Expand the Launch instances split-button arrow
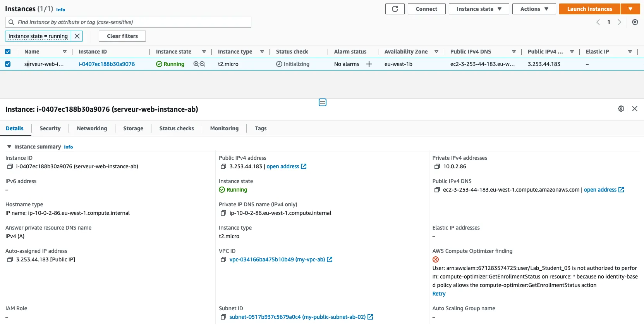Viewport: 644px width, 325px height. click(x=630, y=9)
